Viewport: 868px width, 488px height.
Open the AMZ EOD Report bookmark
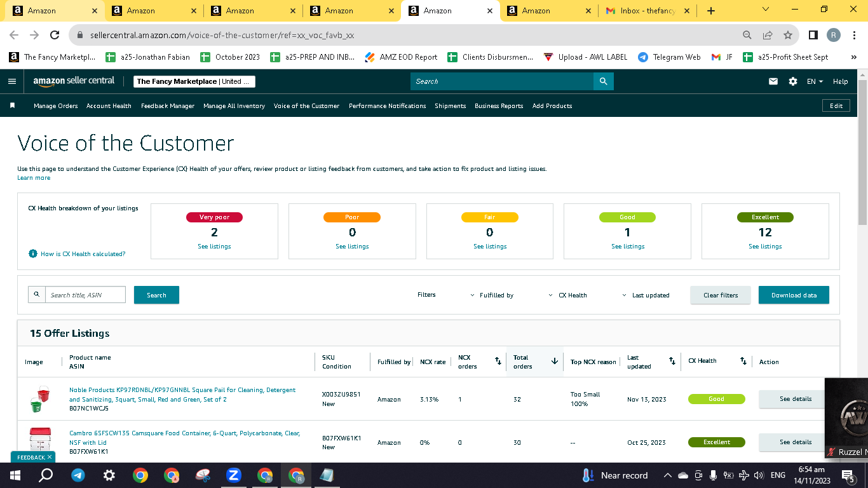pos(401,57)
